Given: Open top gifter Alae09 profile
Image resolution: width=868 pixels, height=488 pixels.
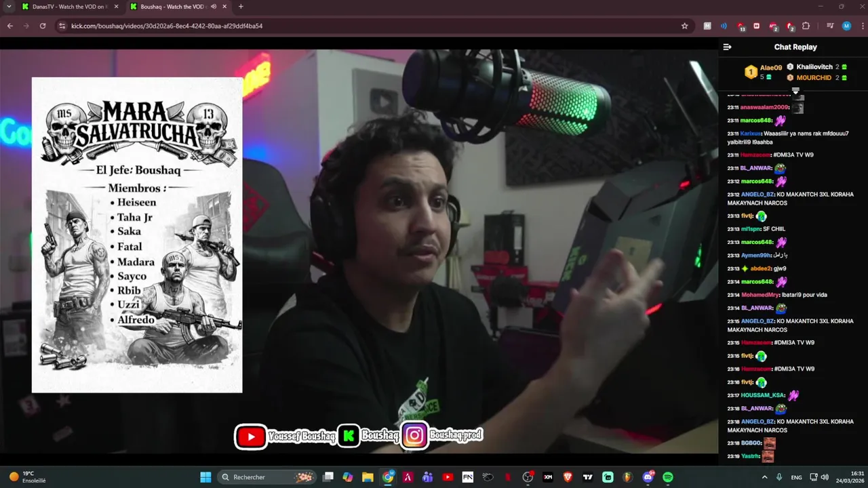Looking at the screenshot, I should 770,68.
